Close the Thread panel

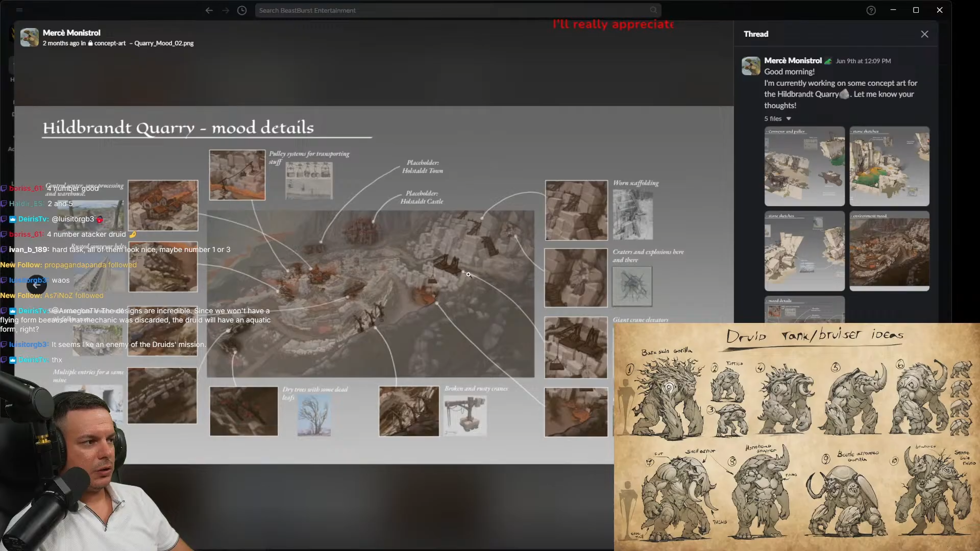click(924, 34)
